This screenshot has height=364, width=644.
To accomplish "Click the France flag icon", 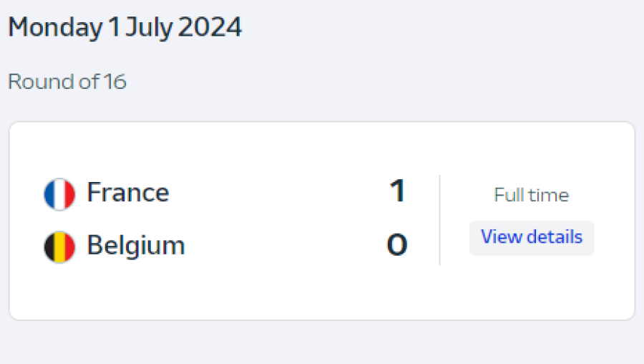I will [59, 193].
